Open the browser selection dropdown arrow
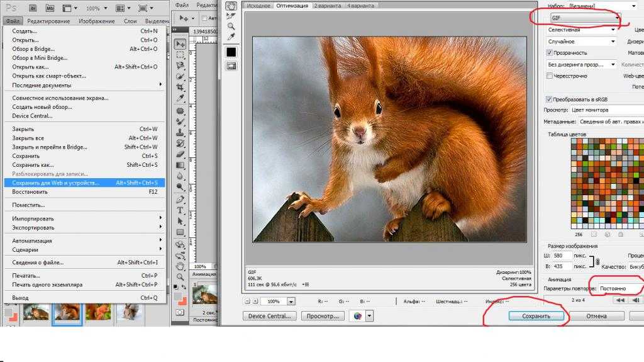This screenshot has height=362, width=644. (x=369, y=316)
